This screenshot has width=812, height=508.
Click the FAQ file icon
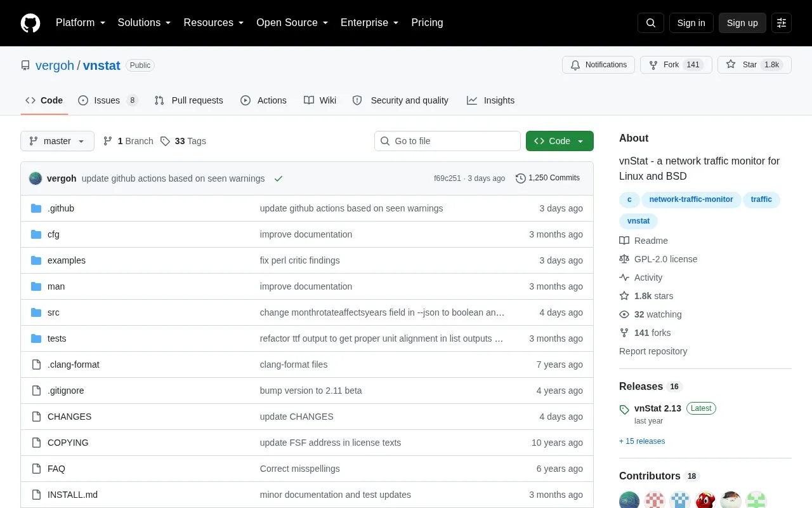coord(36,469)
